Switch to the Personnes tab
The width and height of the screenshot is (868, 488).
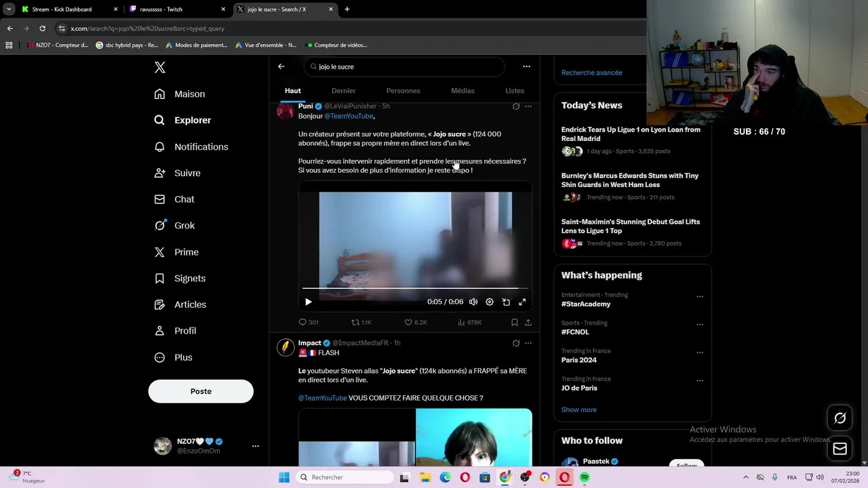click(x=403, y=91)
